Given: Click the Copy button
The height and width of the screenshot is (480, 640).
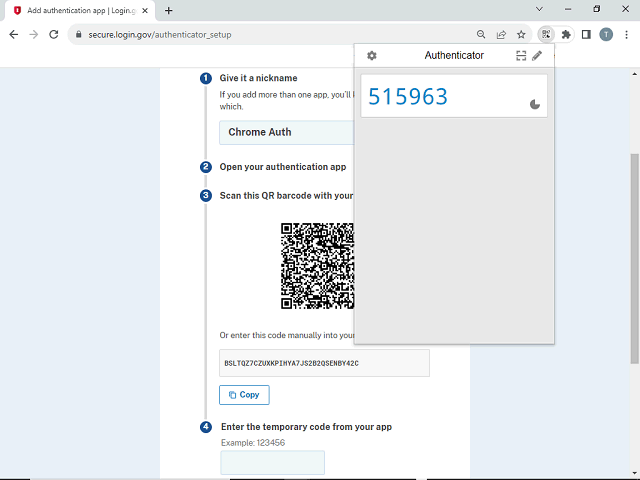Looking at the screenshot, I should [244, 395].
